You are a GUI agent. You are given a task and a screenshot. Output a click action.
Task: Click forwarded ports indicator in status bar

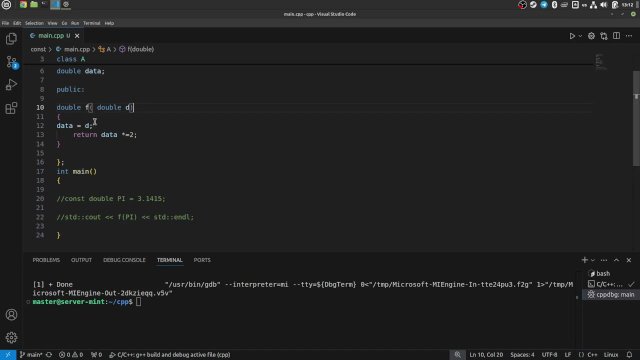pos(96,355)
